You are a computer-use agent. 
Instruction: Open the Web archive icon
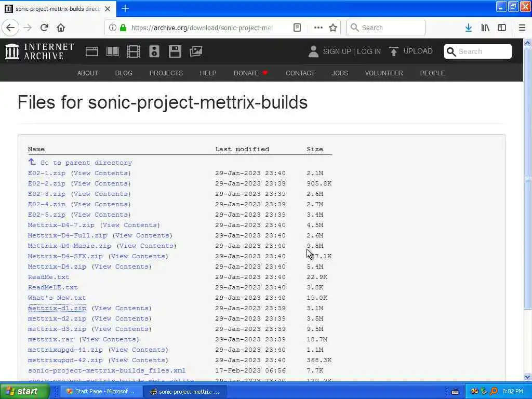click(x=91, y=51)
